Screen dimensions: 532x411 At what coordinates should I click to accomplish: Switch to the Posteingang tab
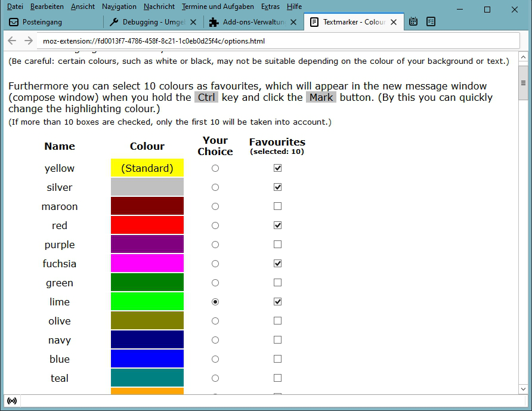[x=52, y=22]
